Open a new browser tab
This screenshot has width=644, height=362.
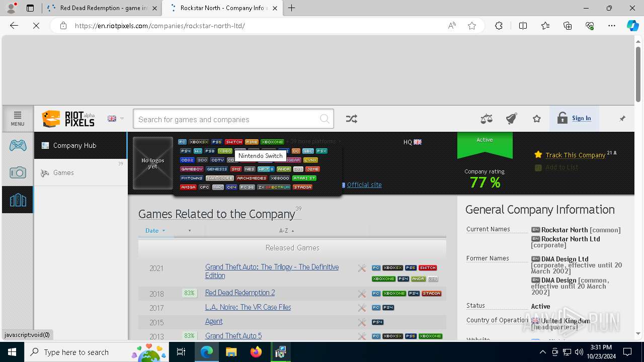pos(292,8)
